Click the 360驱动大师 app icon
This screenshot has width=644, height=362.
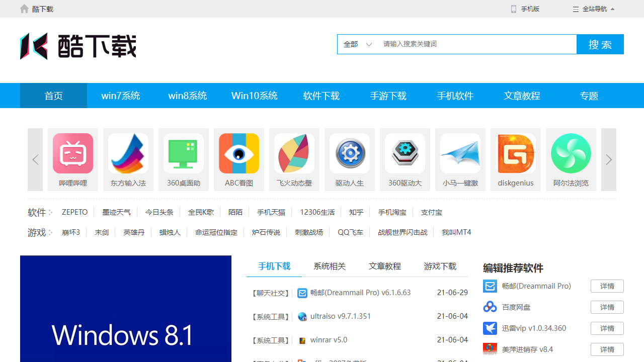[405, 153]
